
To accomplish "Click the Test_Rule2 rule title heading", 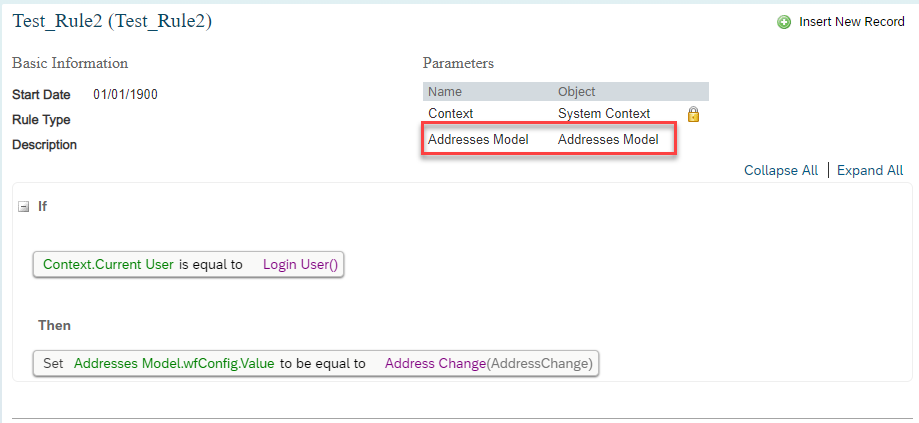I will point(112,22).
